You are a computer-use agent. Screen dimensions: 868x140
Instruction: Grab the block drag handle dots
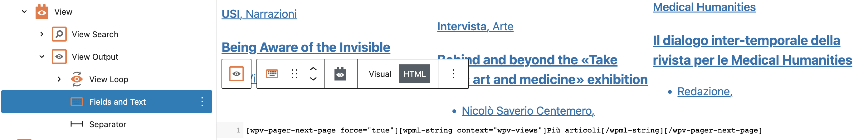295,74
